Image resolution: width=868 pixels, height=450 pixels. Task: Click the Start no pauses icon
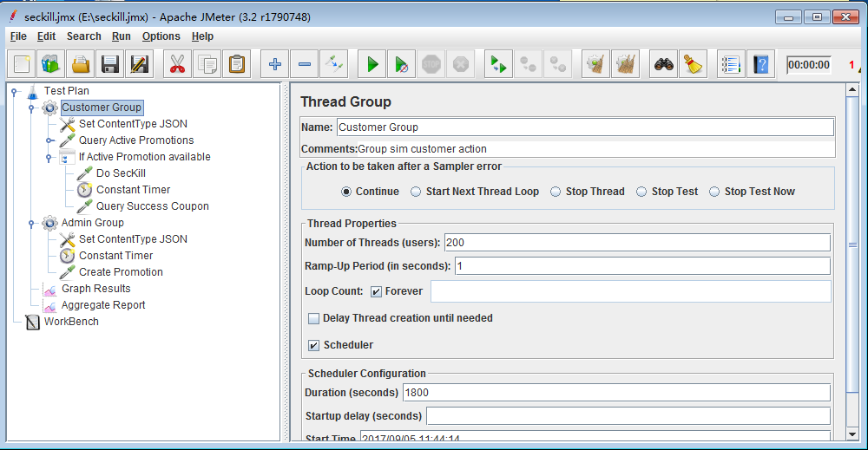400,64
